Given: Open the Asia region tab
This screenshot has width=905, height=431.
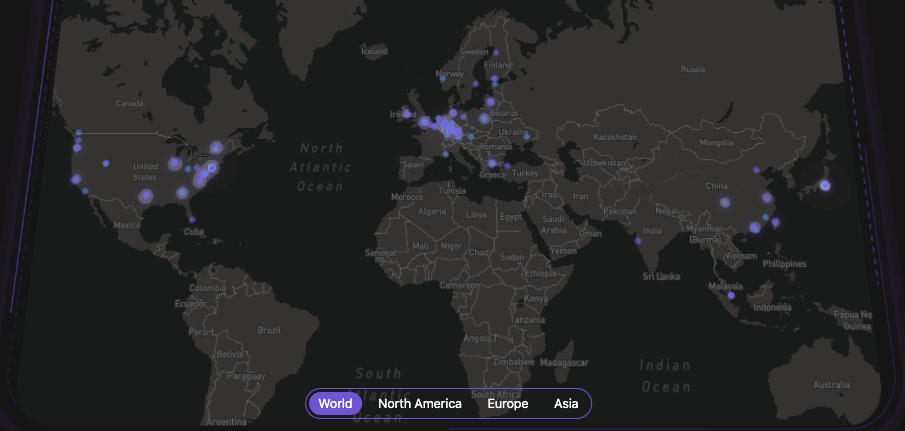Looking at the screenshot, I should [566, 403].
